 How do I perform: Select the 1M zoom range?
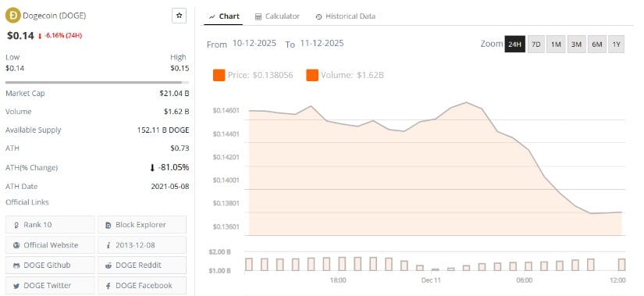(556, 45)
